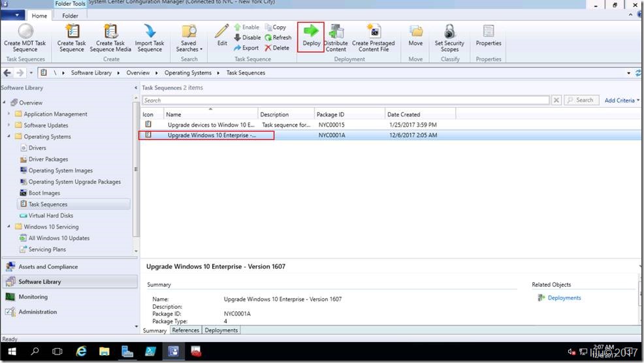The height and width of the screenshot is (363, 644).
Task: Select Operating System Images node
Action: click(x=60, y=170)
